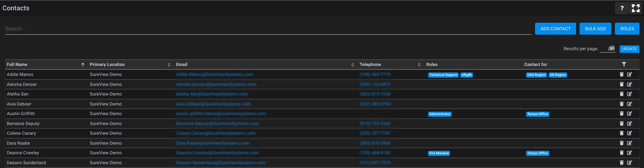Click Addie Manos email address
This screenshot has width=644, height=168.
pyautogui.click(x=215, y=74)
